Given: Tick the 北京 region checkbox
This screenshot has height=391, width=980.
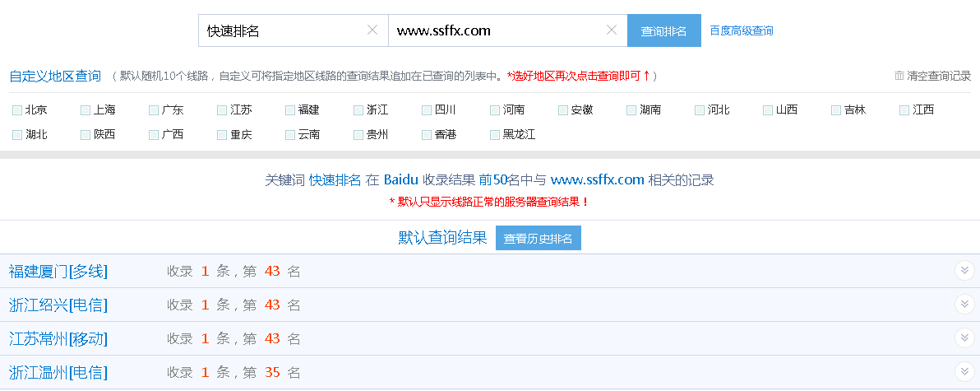Looking at the screenshot, I should (17, 111).
